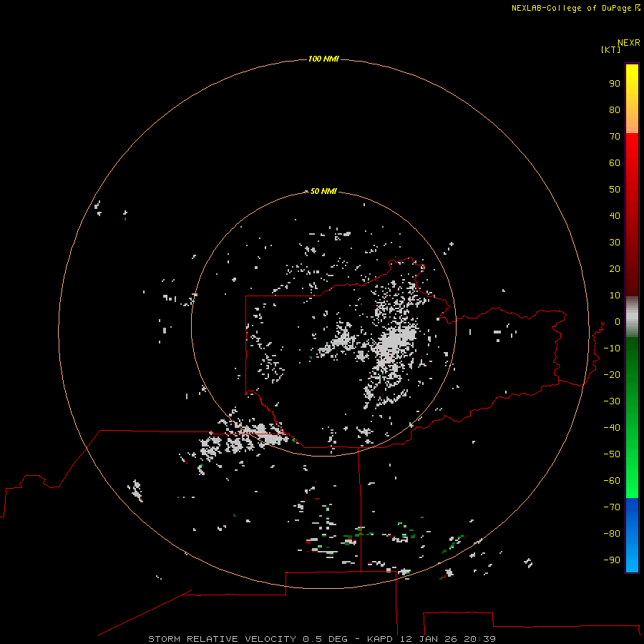The image size is (644, 644).
Task: Click the -70 knot label on color scale
Action: (612, 507)
